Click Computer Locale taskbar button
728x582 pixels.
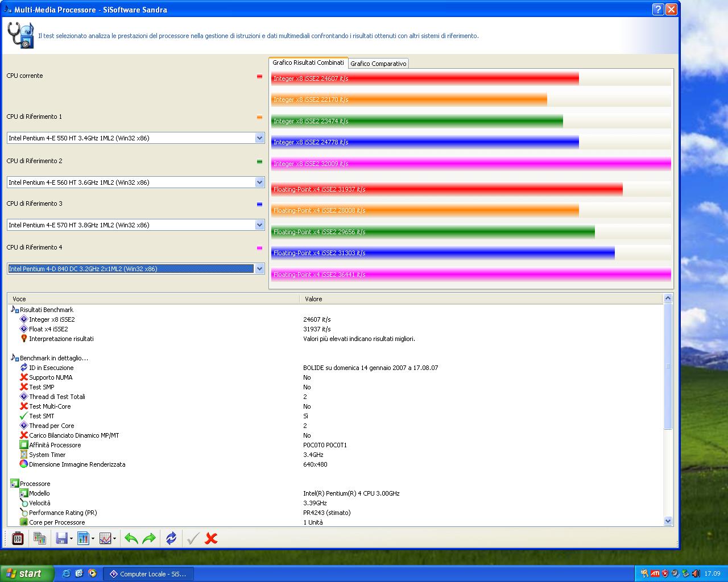148,574
